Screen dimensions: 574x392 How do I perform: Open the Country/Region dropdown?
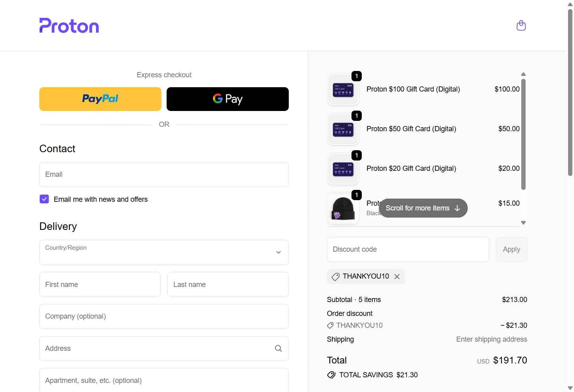pyautogui.click(x=164, y=252)
